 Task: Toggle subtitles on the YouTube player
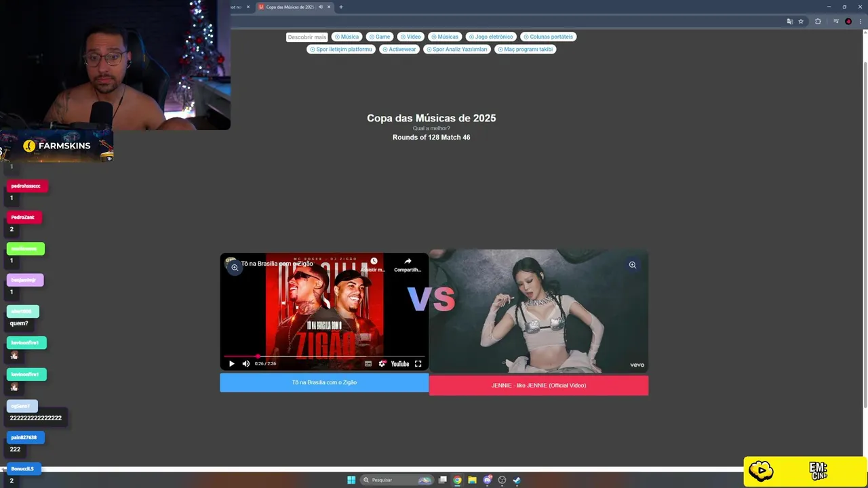(368, 364)
